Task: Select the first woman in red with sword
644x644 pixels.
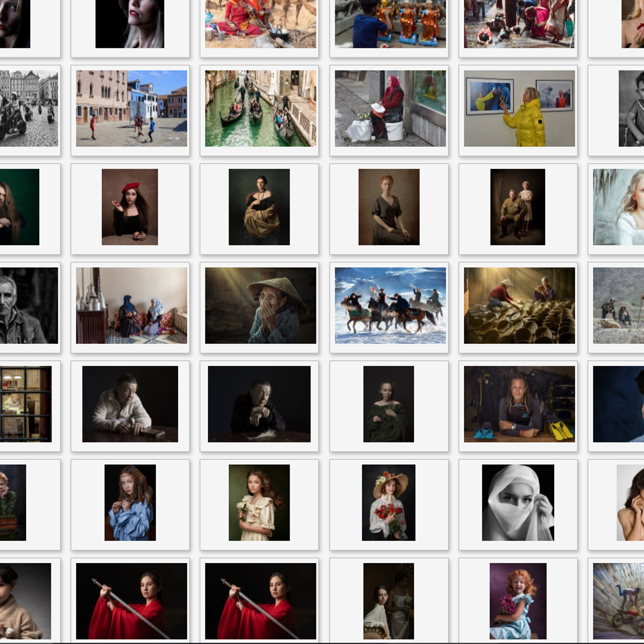Action: pos(131,601)
